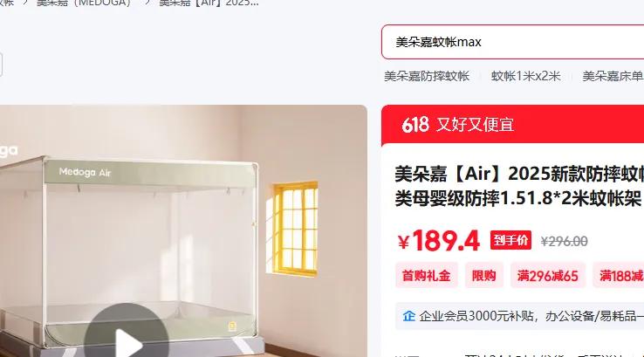This screenshot has width=644, height=357.
Task: Select the 首购礼金 promotion tag
Action: pyautogui.click(x=427, y=275)
